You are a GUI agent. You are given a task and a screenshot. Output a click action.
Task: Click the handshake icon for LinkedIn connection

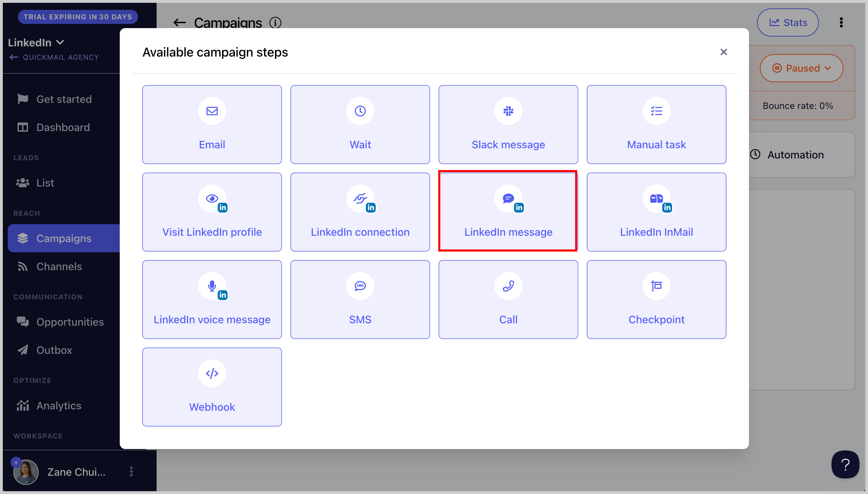pos(360,199)
